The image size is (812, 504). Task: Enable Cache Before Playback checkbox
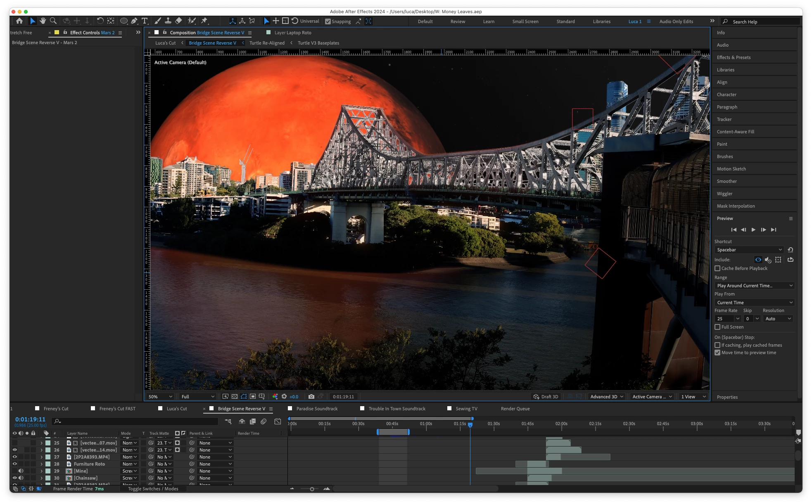point(717,268)
